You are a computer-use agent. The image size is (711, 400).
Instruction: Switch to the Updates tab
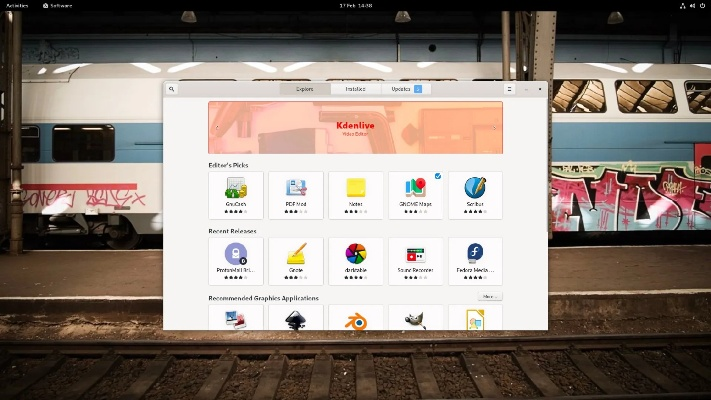click(406, 89)
